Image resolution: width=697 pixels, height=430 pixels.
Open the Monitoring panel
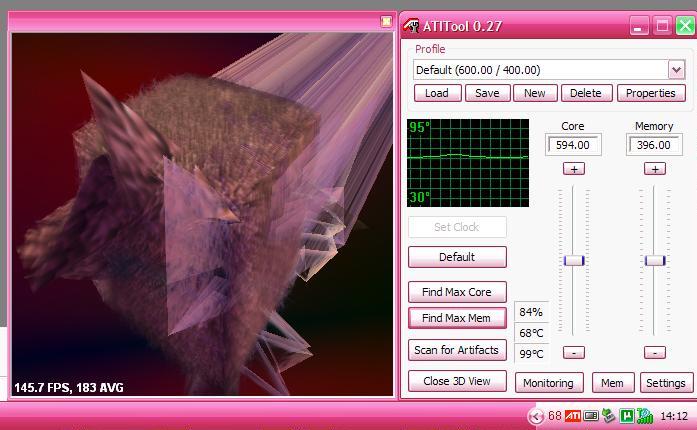tap(549, 383)
